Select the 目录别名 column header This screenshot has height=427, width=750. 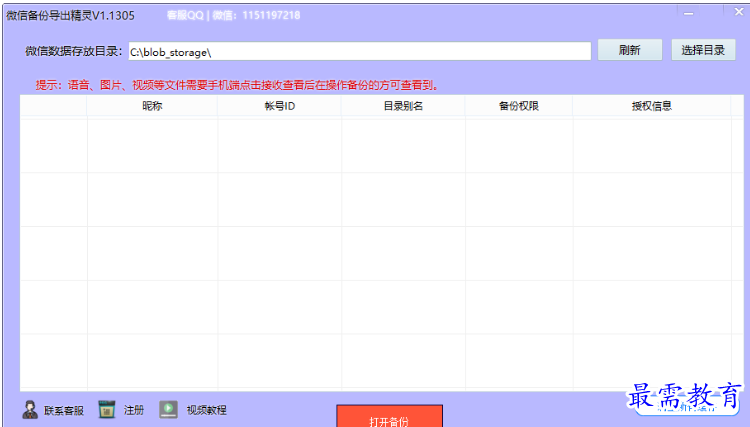coord(403,106)
